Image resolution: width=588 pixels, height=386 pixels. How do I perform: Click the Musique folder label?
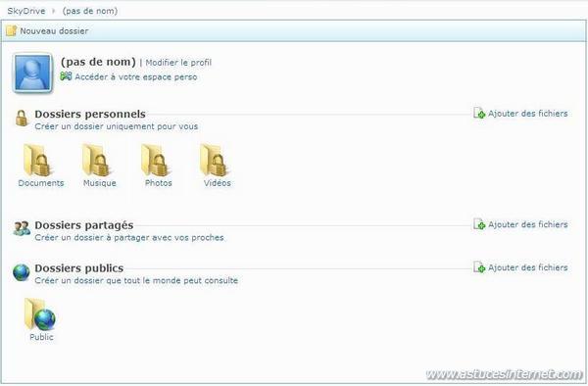(x=99, y=183)
